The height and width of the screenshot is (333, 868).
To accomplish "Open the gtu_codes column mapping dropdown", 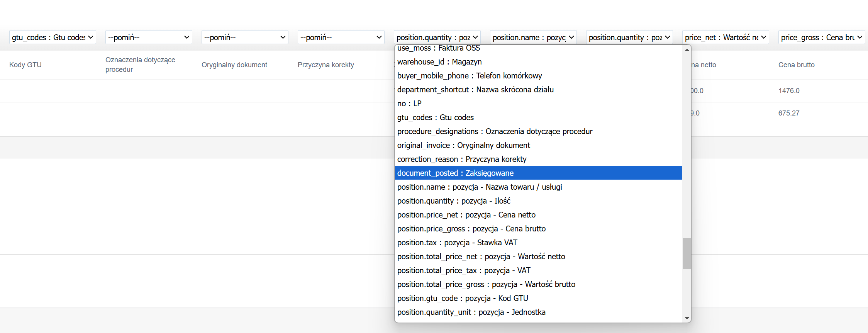I will (x=53, y=37).
